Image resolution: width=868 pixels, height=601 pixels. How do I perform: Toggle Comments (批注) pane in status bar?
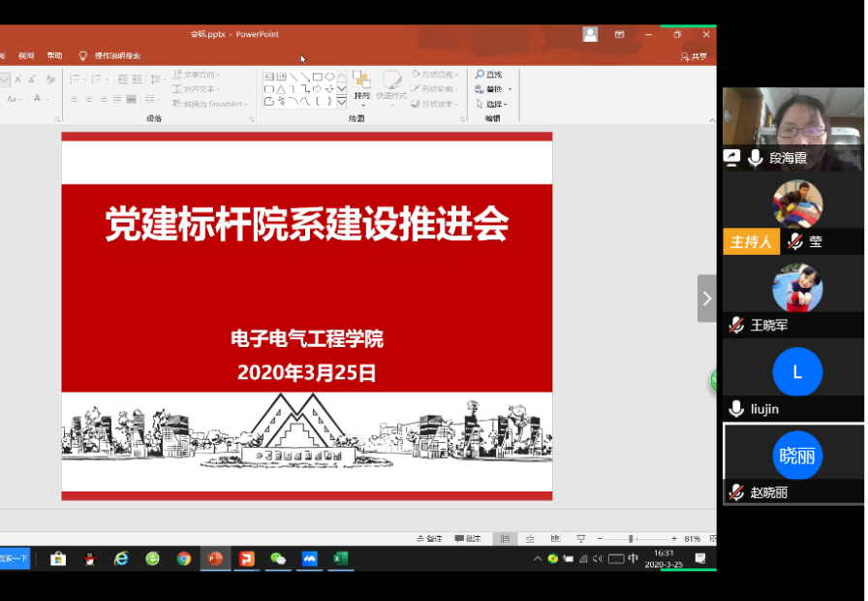467,539
